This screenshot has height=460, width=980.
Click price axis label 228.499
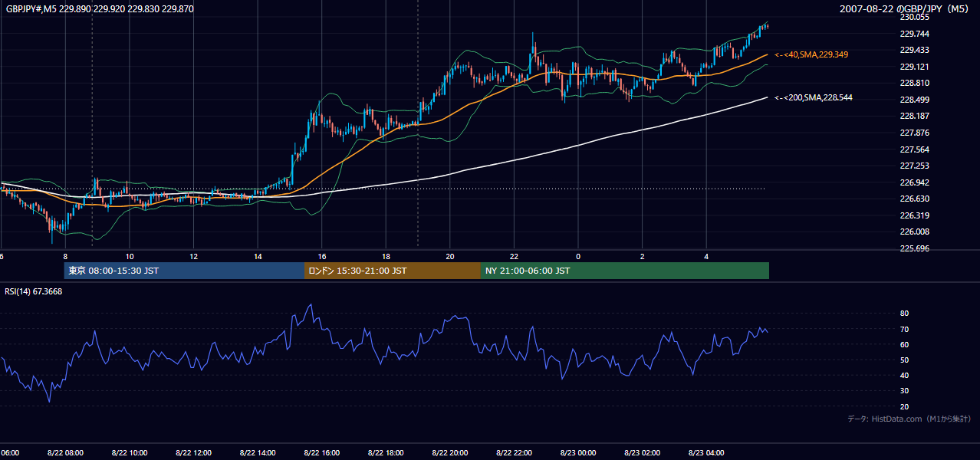click(915, 100)
